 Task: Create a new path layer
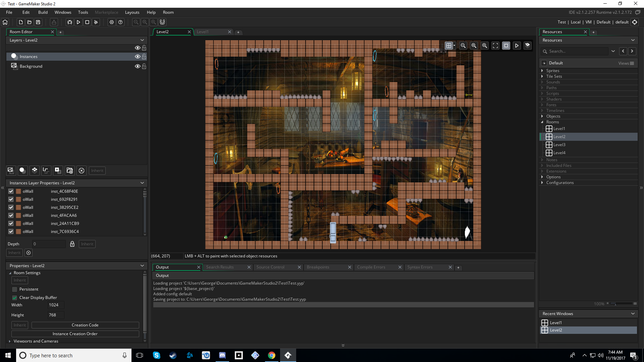[x=46, y=170]
